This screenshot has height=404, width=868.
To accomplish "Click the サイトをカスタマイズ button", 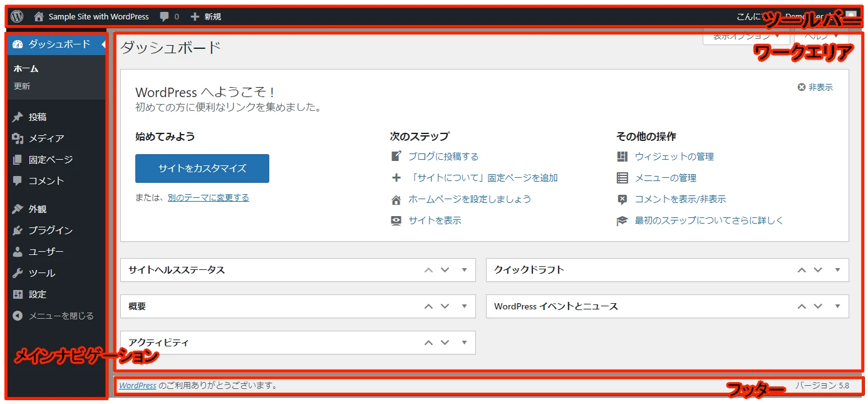I will tap(202, 168).
